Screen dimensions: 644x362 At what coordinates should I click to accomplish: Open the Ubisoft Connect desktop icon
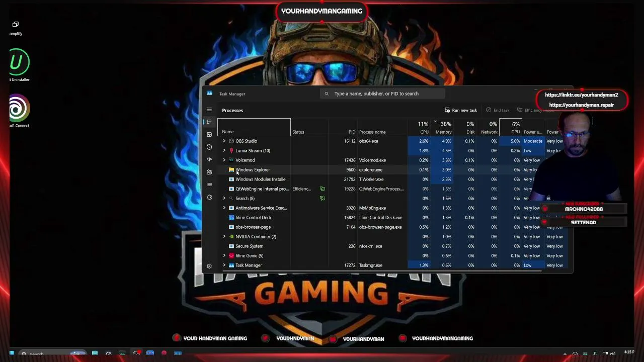[19, 111]
